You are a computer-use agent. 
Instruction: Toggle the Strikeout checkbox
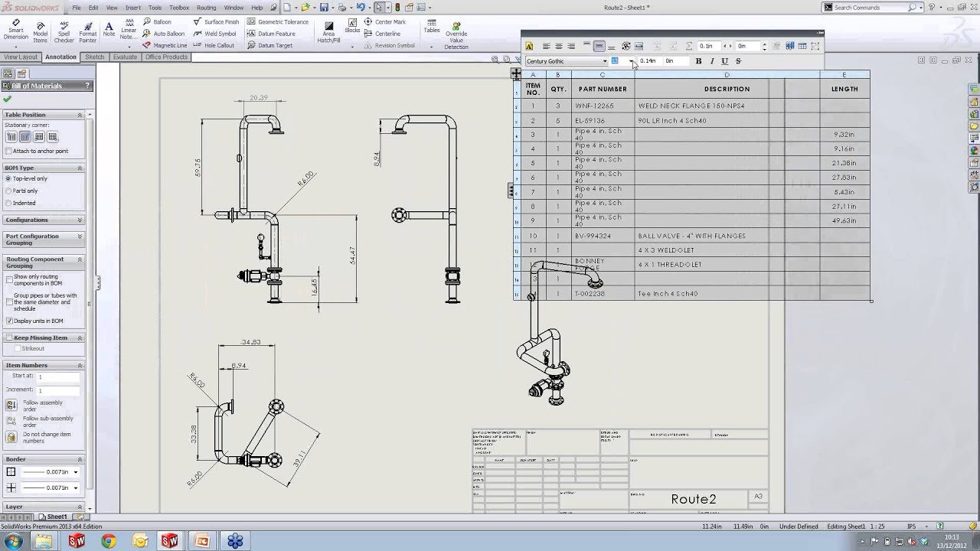click(17, 348)
